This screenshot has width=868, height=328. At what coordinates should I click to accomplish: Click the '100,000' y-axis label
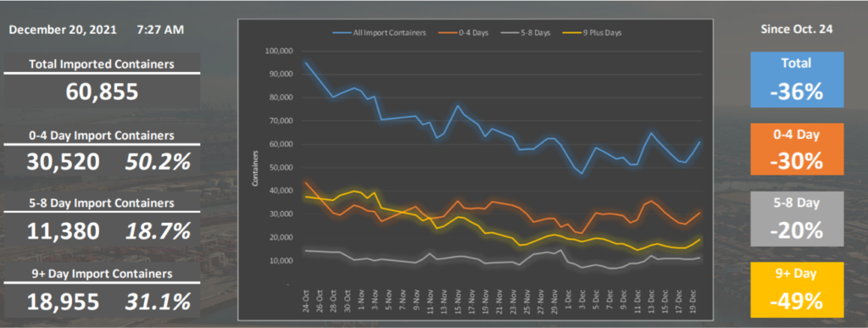(280, 52)
